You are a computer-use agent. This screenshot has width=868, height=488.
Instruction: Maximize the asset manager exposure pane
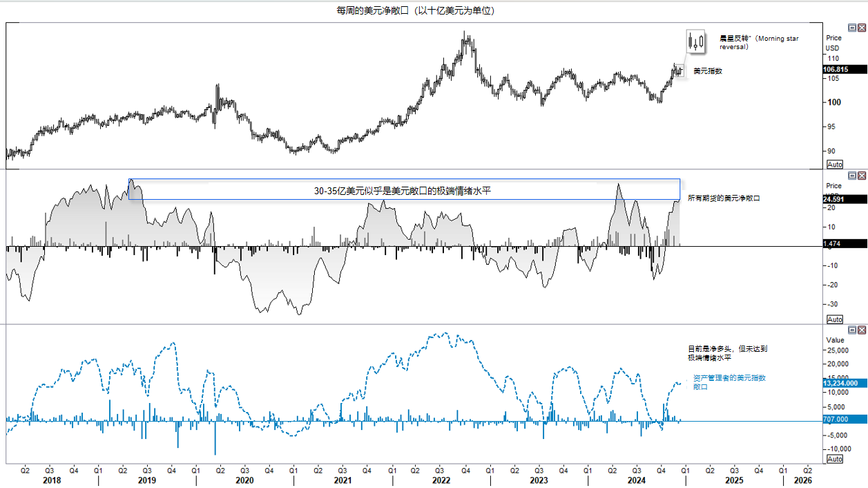coord(852,330)
